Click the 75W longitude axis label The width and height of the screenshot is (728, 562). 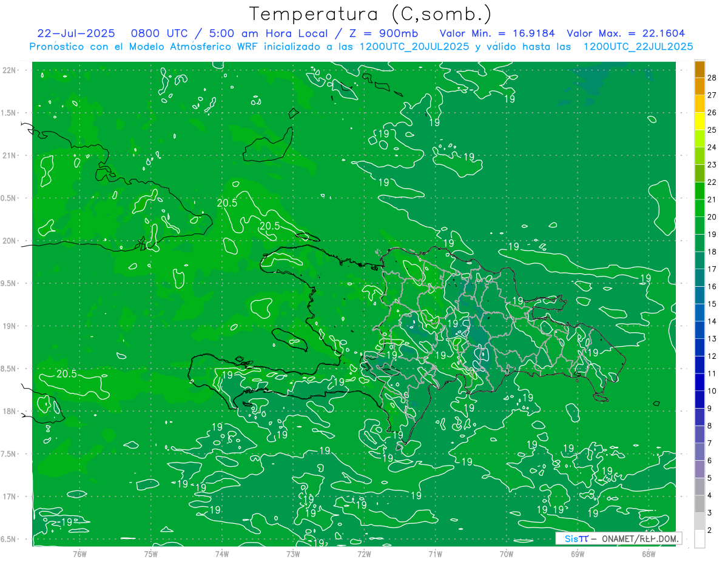coord(151,554)
